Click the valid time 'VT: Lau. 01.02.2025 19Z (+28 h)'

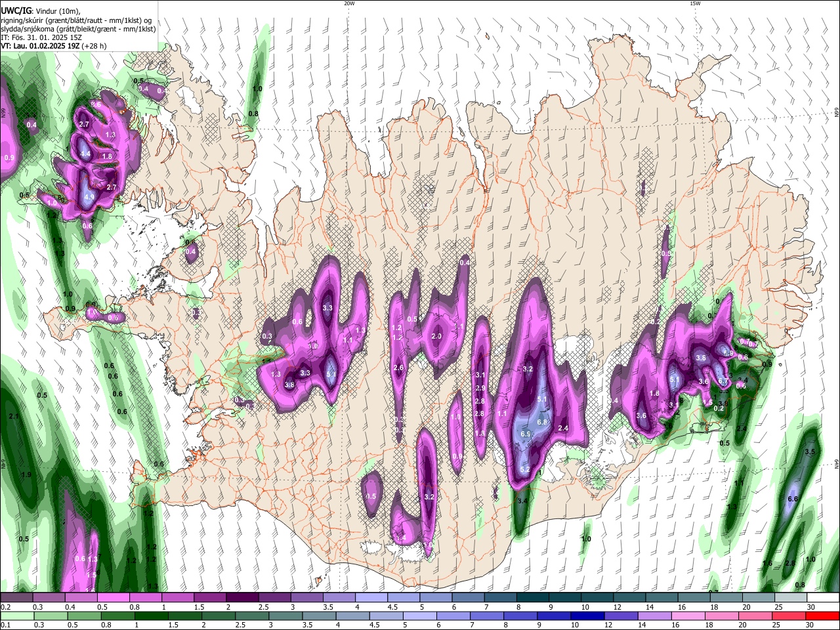[x=53, y=46]
